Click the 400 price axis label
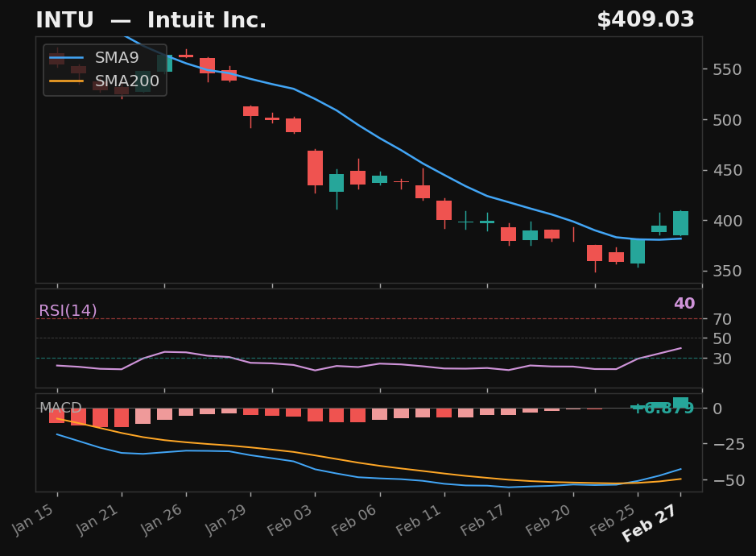The image size is (756, 556). click(727, 221)
